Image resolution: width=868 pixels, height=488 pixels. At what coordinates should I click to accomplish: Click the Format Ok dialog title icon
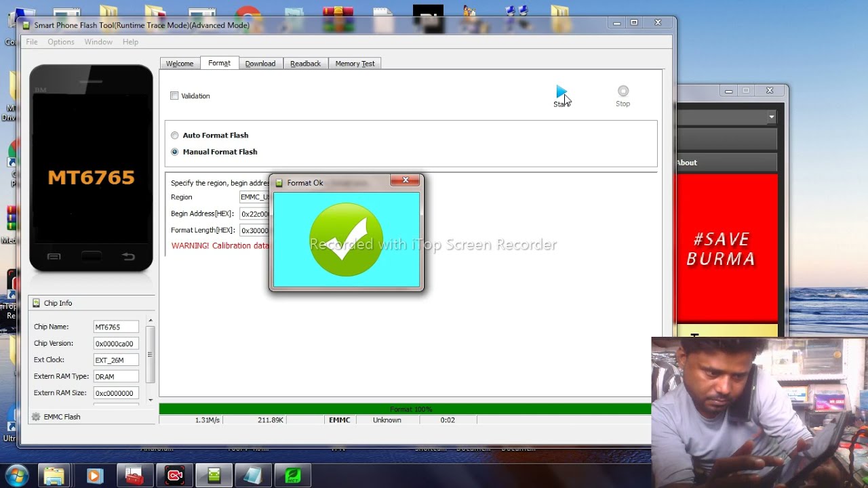click(x=279, y=183)
